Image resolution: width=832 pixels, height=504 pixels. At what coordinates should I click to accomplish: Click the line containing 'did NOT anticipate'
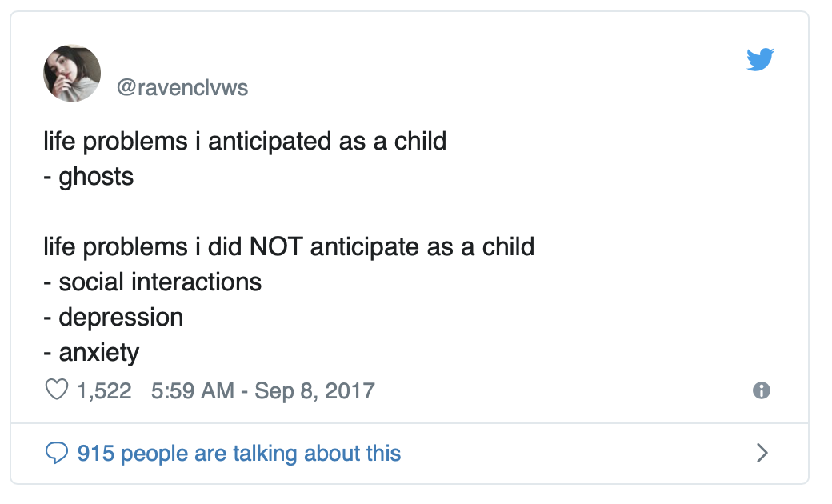(289, 247)
